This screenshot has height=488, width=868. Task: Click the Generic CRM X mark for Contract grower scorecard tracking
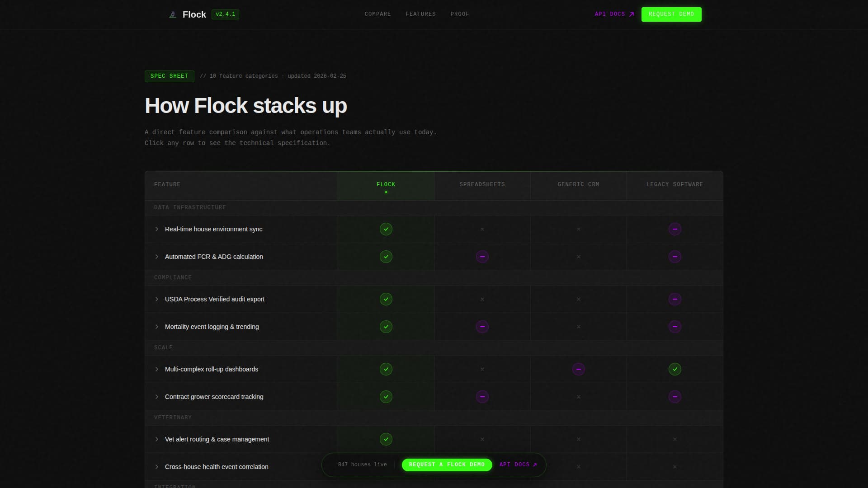click(578, 397)
